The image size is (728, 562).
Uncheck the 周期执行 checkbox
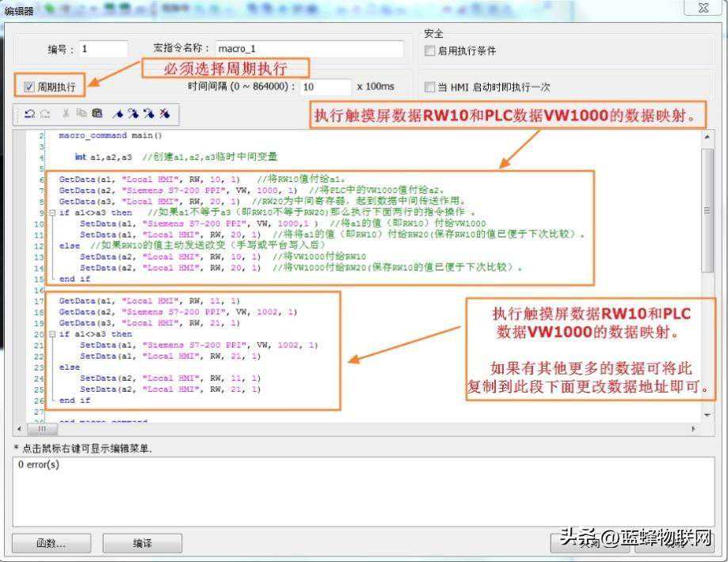(29, 87)
